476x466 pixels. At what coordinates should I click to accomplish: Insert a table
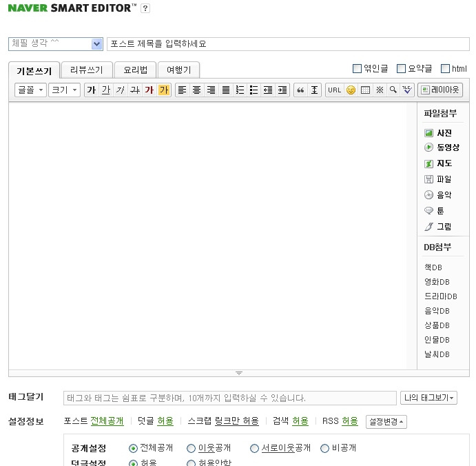(365, 90)
